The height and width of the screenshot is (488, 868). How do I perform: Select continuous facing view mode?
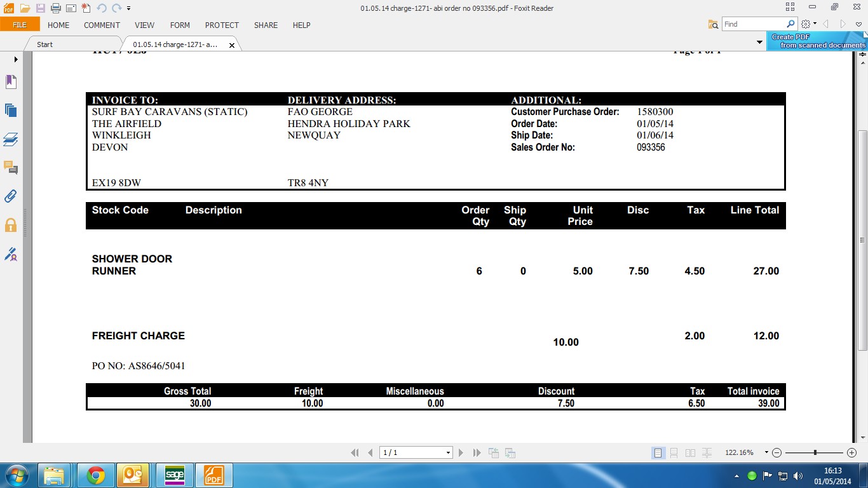pos(707,453)
